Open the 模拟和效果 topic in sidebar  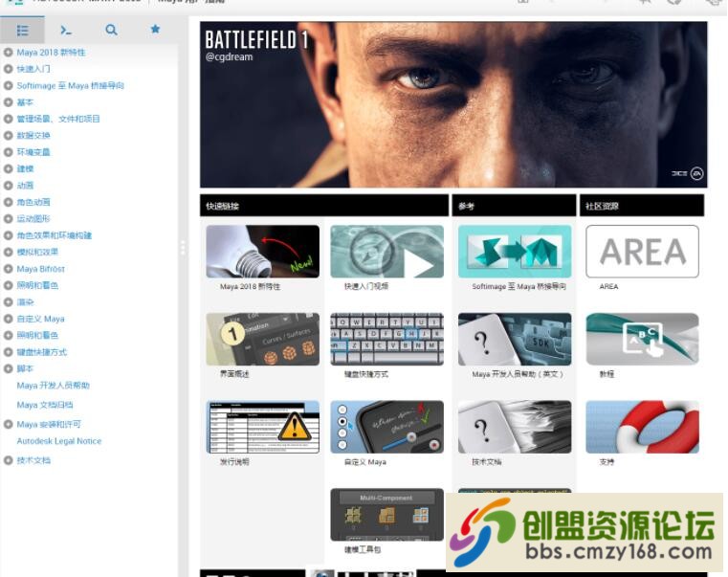pos(37,253)
